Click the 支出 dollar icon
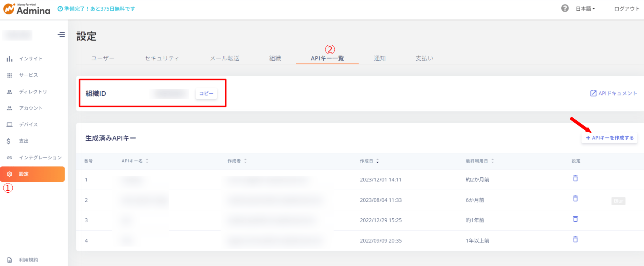This screenshot has height=266, width=644. pyautogui.click(x=9, y=141)
